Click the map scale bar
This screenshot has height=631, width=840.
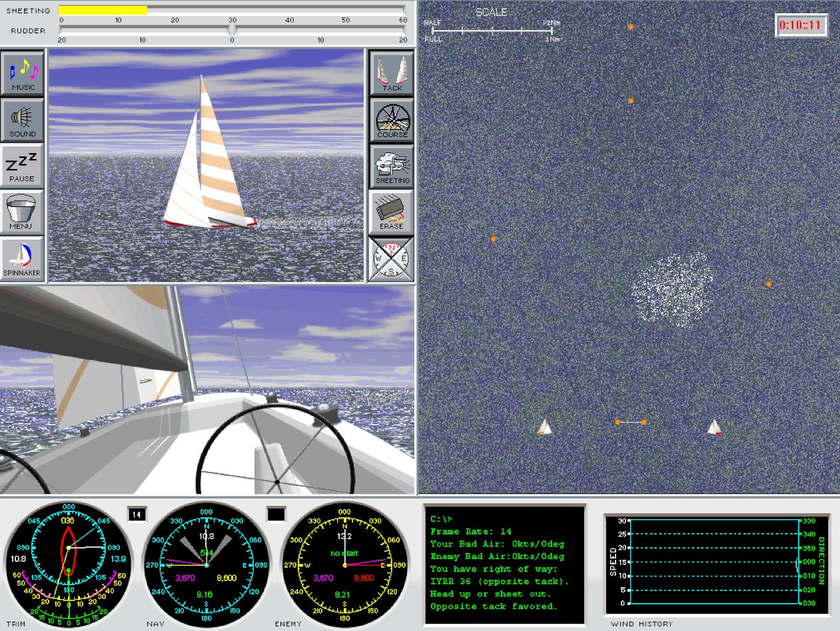492,30
